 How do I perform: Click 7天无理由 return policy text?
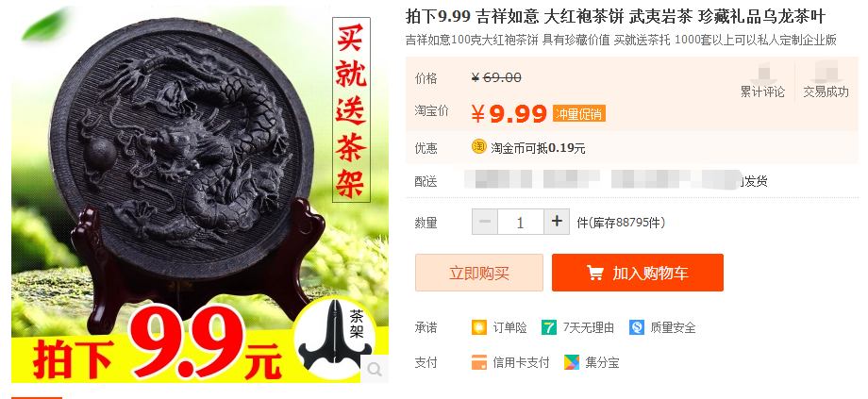point(589,327)
